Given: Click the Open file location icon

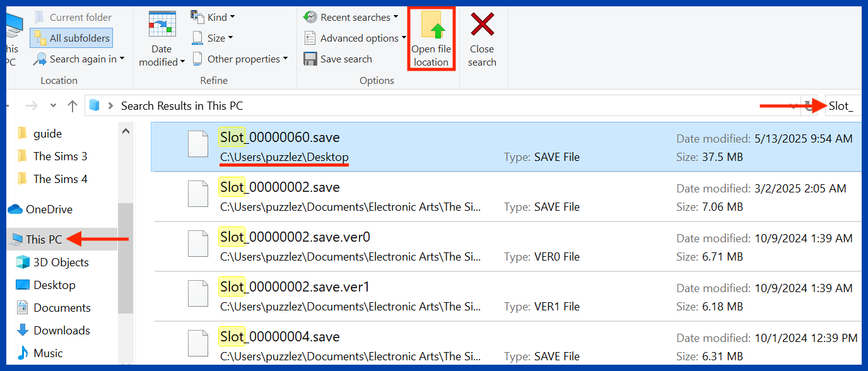Looking at the screenshot, I should click(x=431, y=26).
